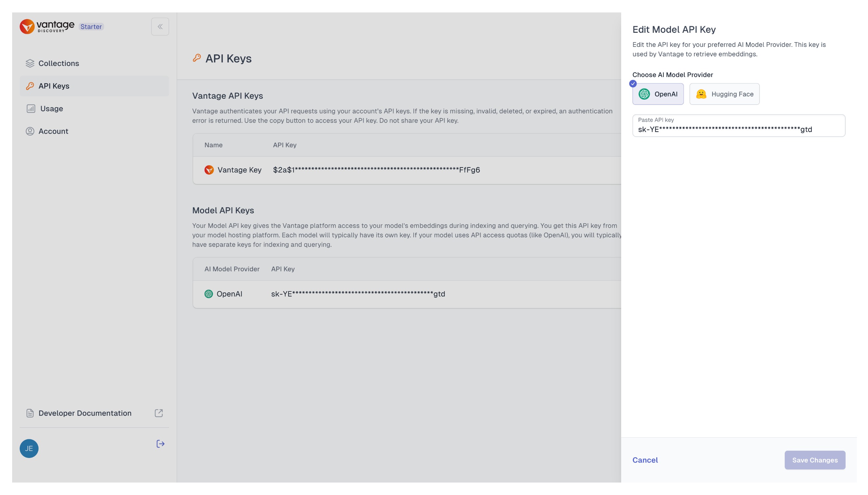868x495 pixels.
Task: Select the Usage sidebar icon
Action: [30, 109]
